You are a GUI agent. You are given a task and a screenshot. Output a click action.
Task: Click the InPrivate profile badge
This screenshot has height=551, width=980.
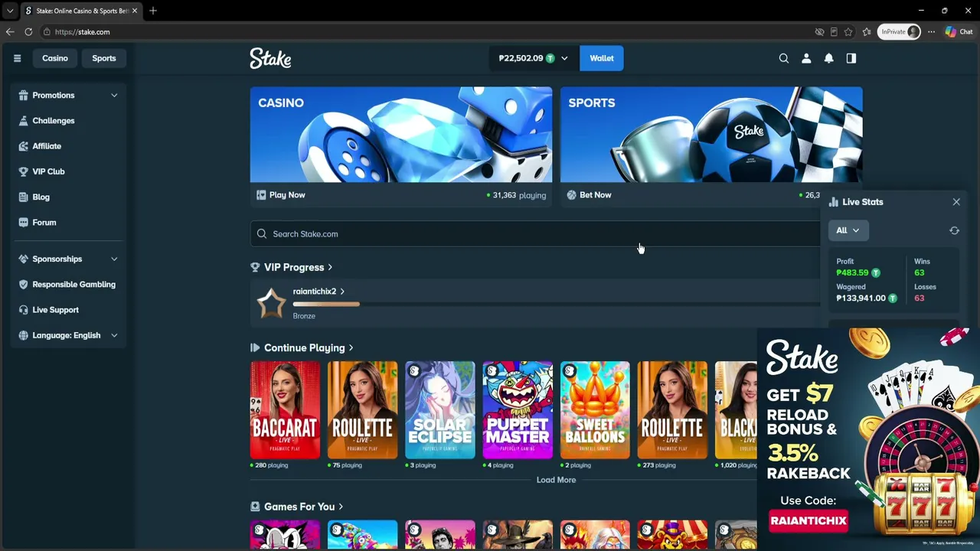tap(899, 31)
